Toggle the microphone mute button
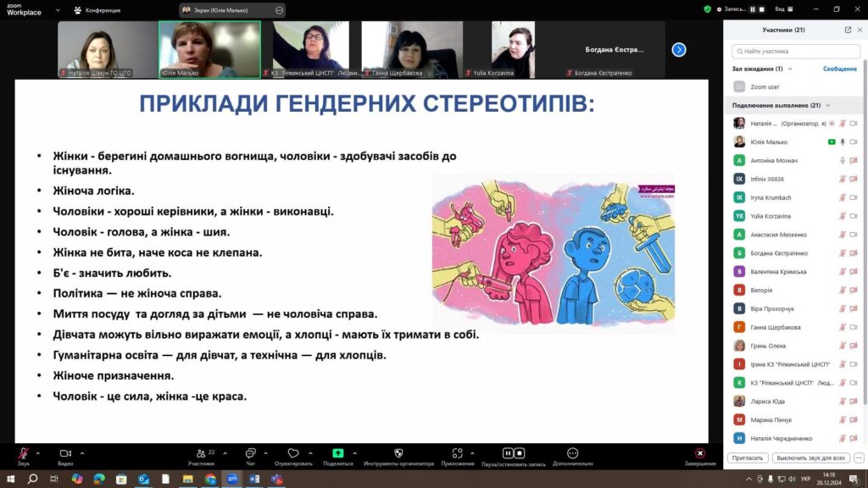The width and height of the screenshot is (868, 488). pos(23,453)
